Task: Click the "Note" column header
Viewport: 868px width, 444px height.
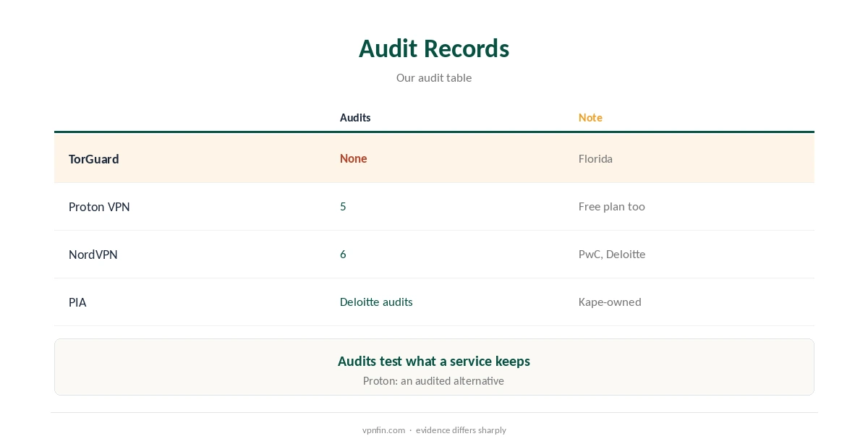Action: click(x=590, y=117)
